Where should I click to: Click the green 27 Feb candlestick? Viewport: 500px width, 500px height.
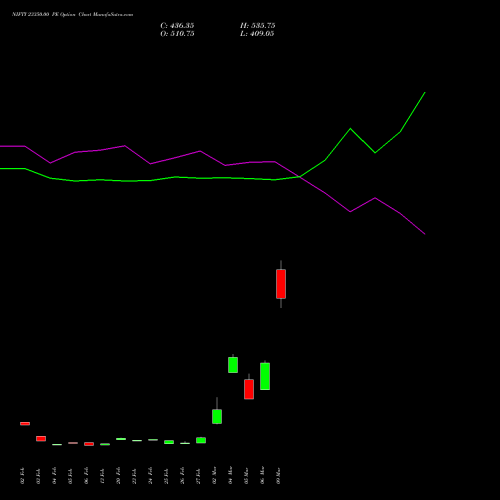click(x=201, y=440)
